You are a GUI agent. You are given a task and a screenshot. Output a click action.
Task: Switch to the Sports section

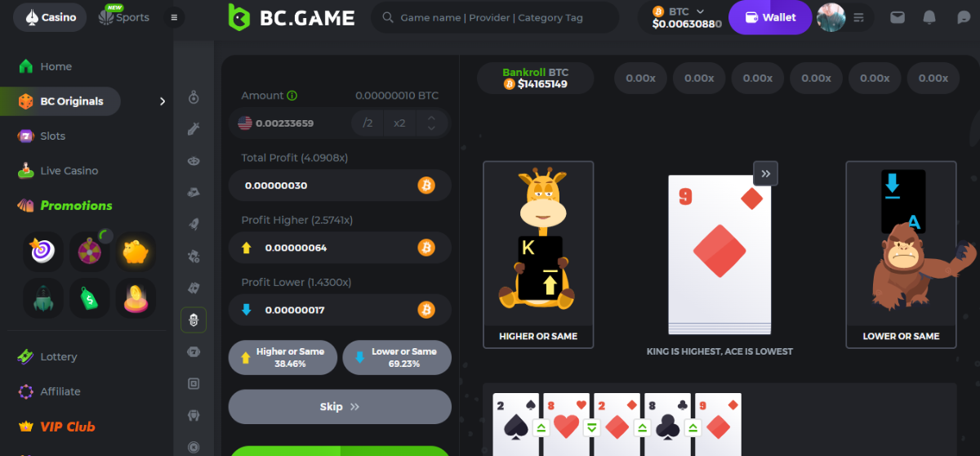click(123, 17)
